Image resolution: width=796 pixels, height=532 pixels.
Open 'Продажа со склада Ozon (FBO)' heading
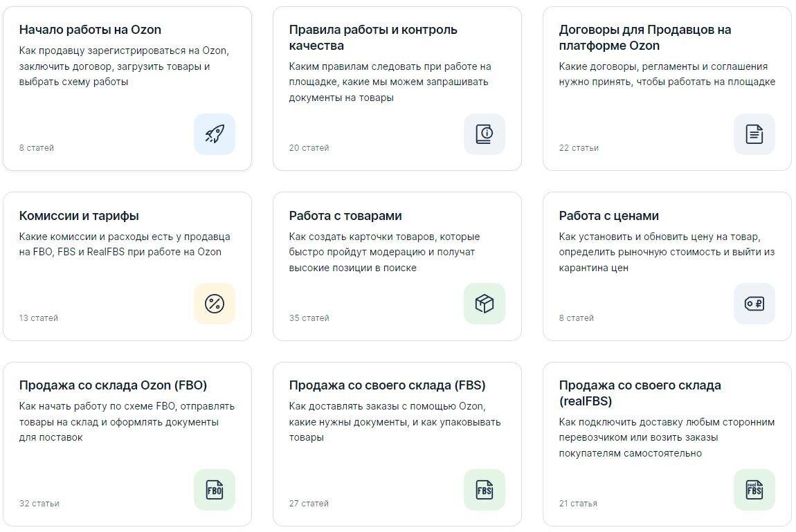[113, 385]
